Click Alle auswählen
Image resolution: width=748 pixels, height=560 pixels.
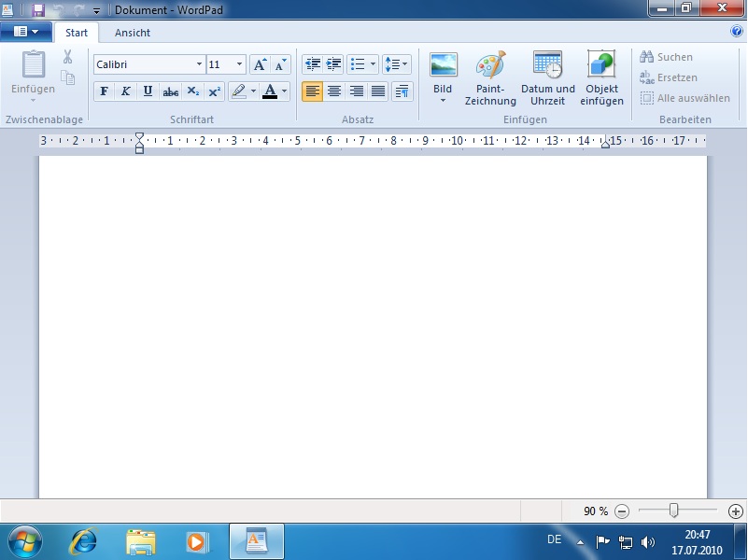tap(684, 98)
